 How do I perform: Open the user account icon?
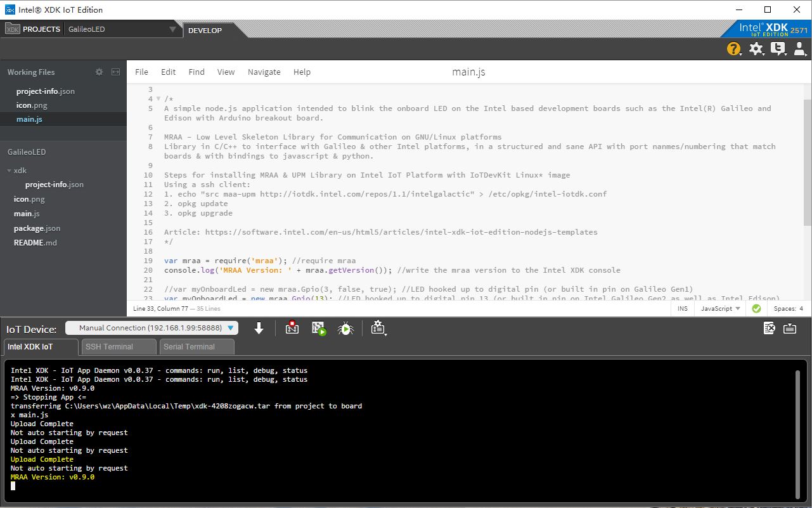[800, 49]
